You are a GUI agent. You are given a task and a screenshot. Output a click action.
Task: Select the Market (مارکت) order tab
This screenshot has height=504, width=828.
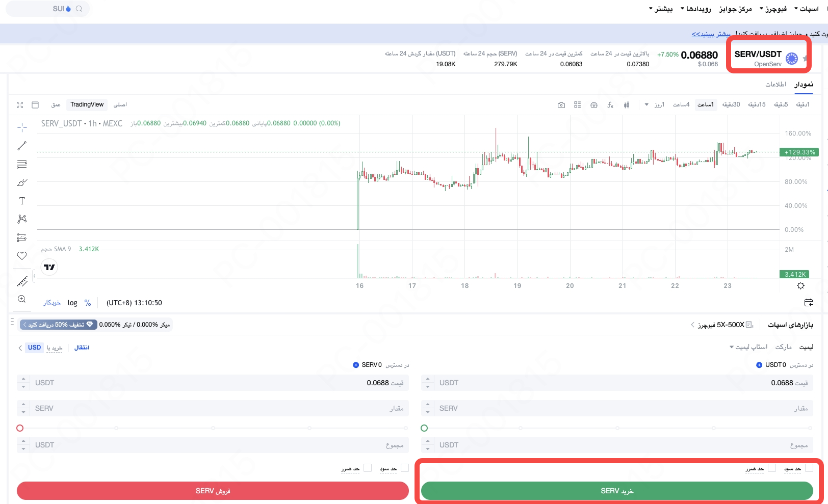click(783, 347)
